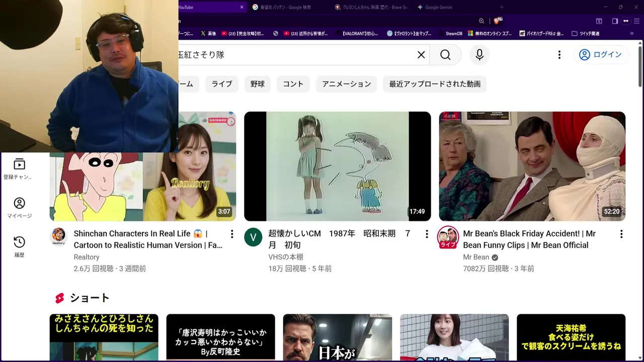644x362 pixels.
Task: Toggle the browser sidebar panel
Action: (x=615, y=21)
